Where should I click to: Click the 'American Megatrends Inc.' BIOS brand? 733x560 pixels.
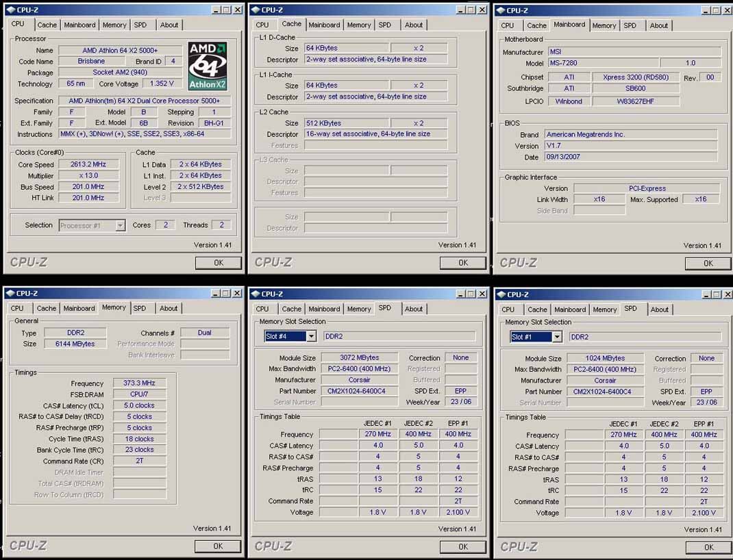pyautogui.click(x=631, y=134)
